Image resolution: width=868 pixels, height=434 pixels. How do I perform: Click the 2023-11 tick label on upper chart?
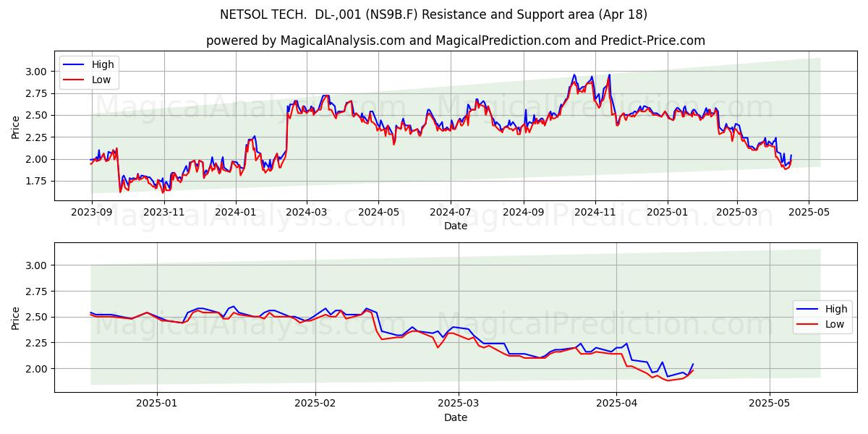pos(165,212)
